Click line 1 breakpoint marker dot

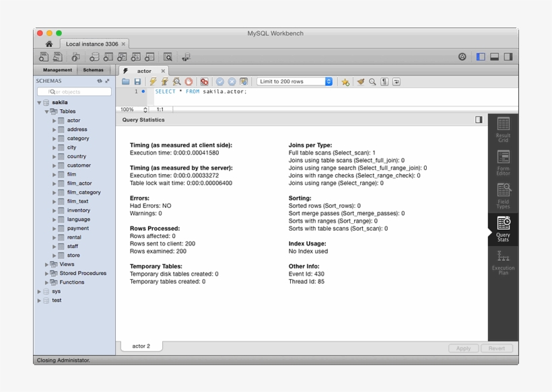tap(143, 91)
